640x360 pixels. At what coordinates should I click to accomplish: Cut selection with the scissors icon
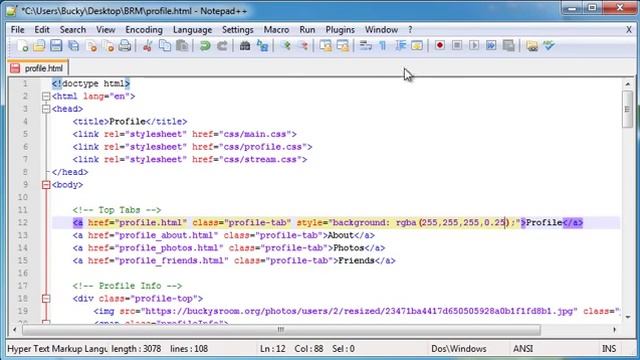click(147, 46)
